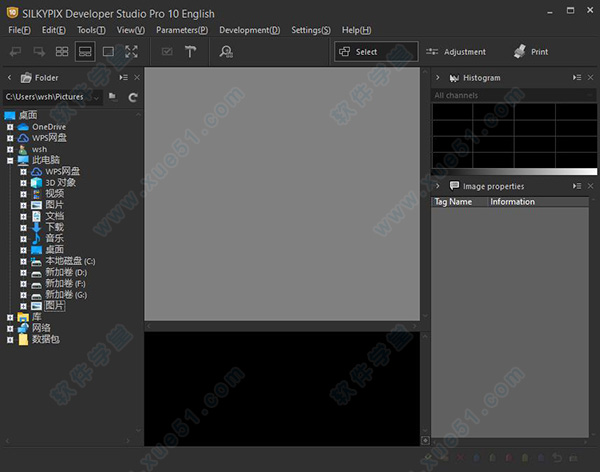Select the 数据包 folder in tree
Viewport: 600px width, 472px height.
[x=46, y=339]
